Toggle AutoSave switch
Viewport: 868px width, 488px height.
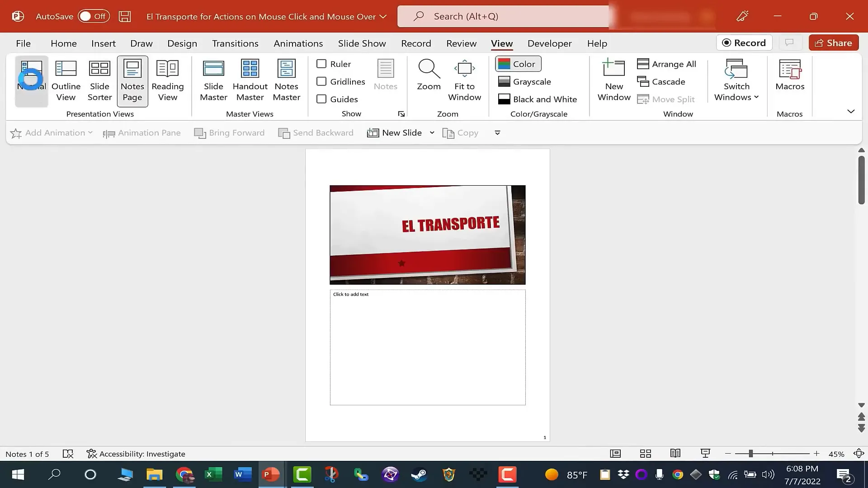(x=94, y=16)
